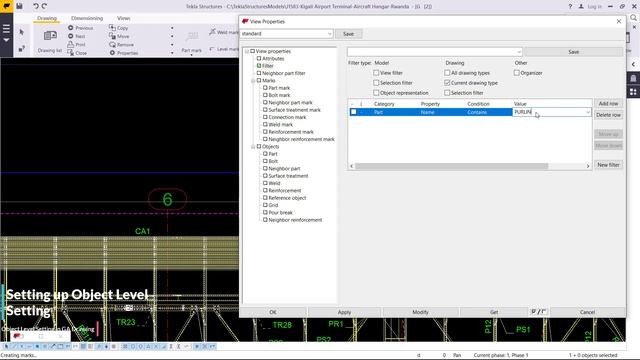The width and height of the screenshot is (640, 360).
Task: Go to the Previous drawing
Action: coord(81,28)
